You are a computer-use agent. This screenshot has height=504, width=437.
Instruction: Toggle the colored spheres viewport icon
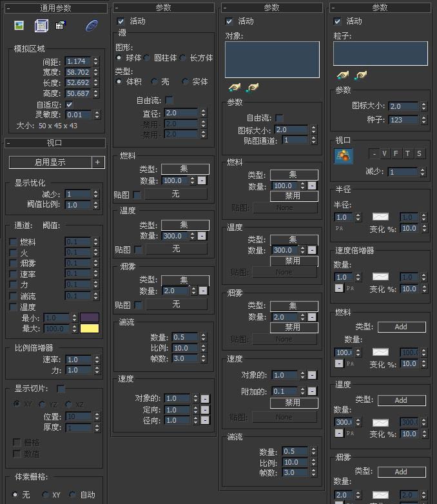pos(343,156)
